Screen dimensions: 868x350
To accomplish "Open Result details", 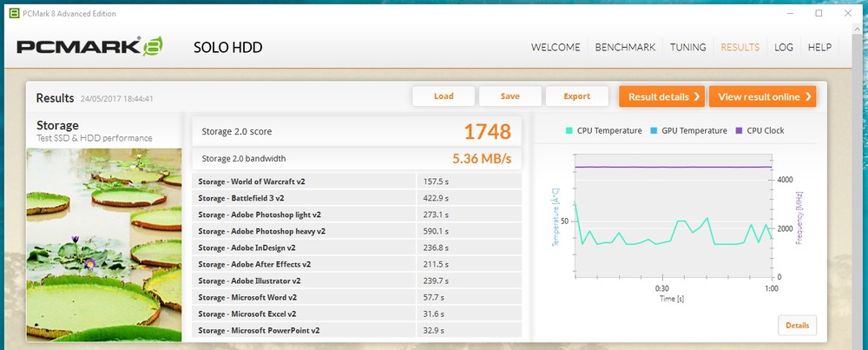I will coord(661,96).
